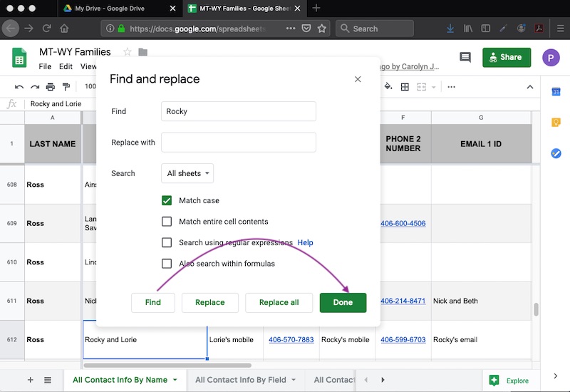570x392 pixels.
Task: Open the all sheets list icon
Action: click(x=48, y=380)
